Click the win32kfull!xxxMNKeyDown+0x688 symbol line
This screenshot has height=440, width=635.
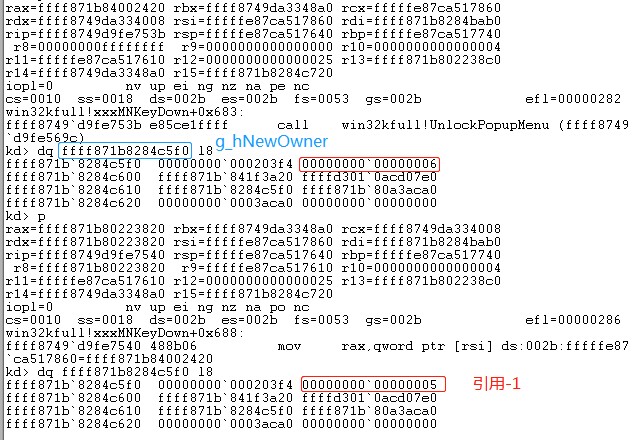pos(125,333)
